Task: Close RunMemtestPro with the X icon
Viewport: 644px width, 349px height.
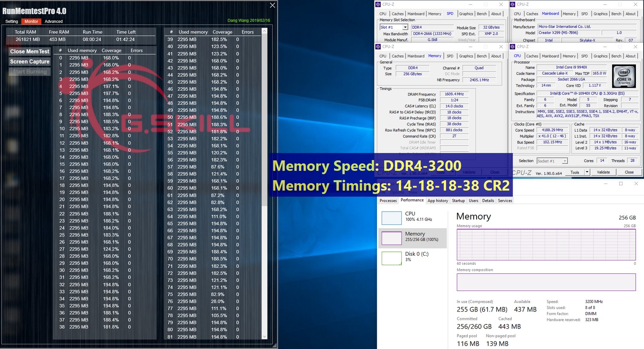Action: tap(272, 5)
